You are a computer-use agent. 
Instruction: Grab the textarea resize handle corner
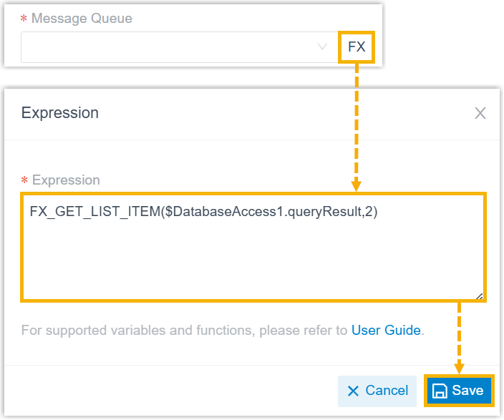point(479,296)
